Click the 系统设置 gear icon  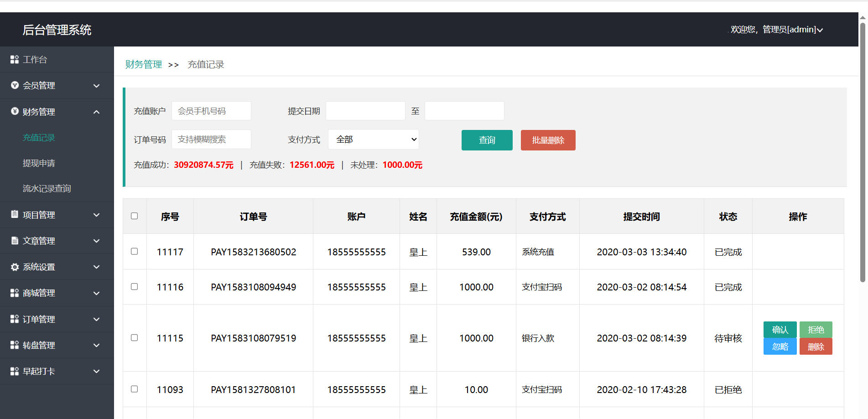(15, 267)
